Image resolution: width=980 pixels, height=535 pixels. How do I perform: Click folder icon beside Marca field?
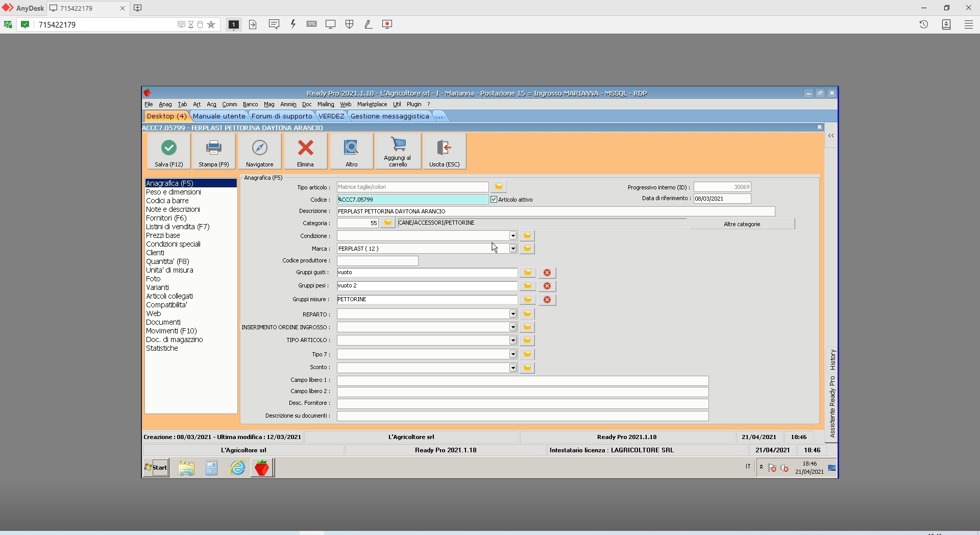(x=527, y=249)
